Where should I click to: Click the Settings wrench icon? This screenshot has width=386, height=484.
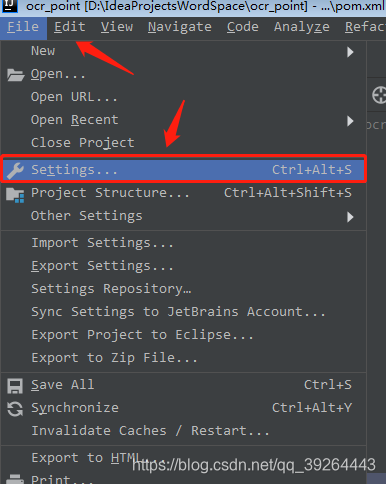[15, 170]
